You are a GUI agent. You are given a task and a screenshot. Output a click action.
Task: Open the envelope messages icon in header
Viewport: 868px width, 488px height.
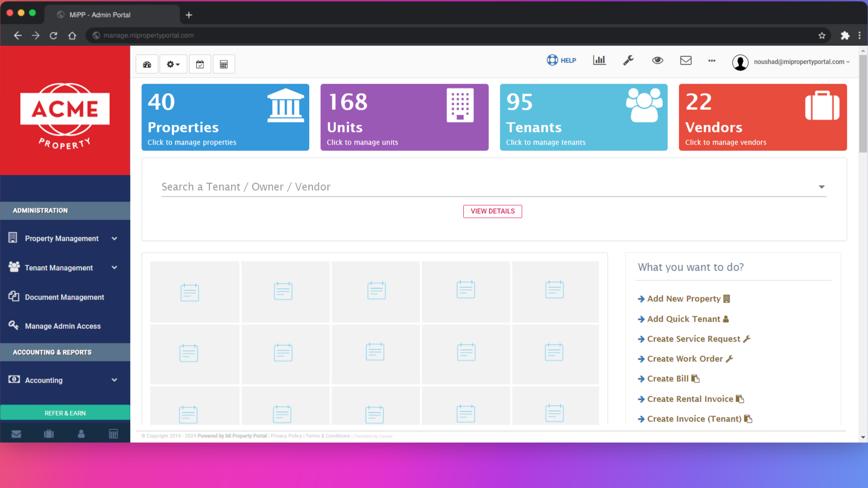tap(686, 60)
